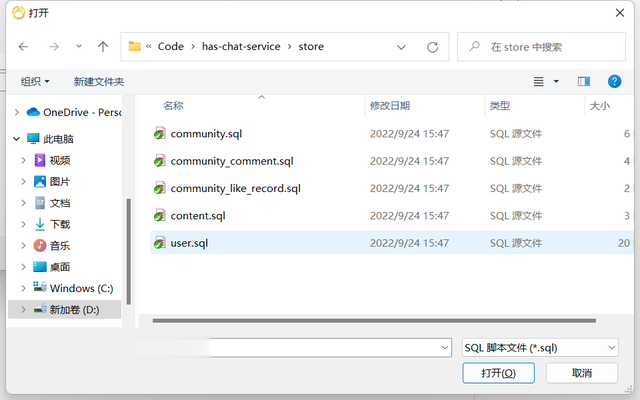
Task: Open help with the question mark icon
Action: [614, 82]
